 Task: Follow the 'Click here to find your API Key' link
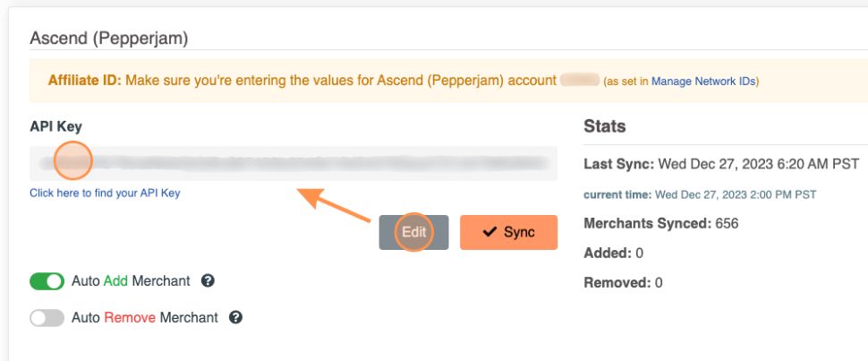105,193
